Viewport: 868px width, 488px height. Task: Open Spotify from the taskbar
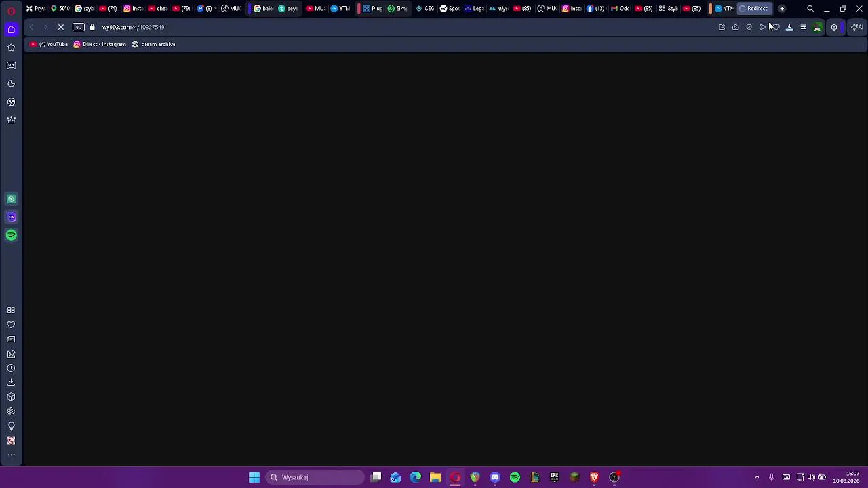(515, 477)
